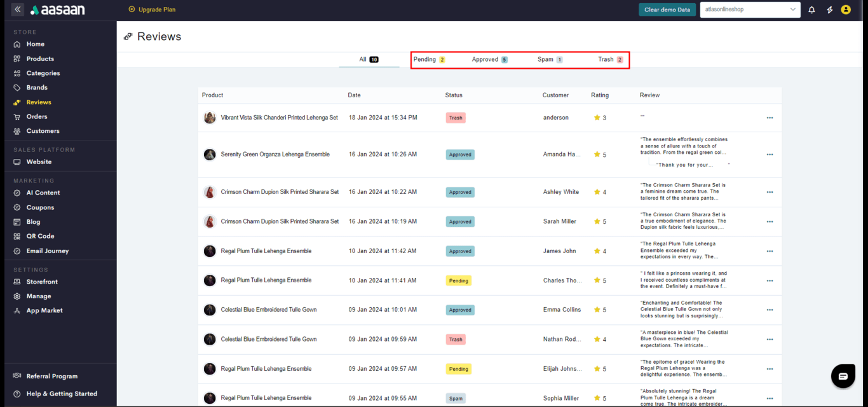Open the live chat widget icon

click(843, 376)
